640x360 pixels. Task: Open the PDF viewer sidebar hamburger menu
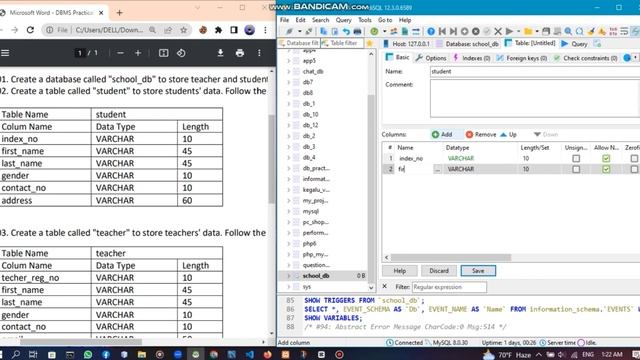tap(5, 53)
